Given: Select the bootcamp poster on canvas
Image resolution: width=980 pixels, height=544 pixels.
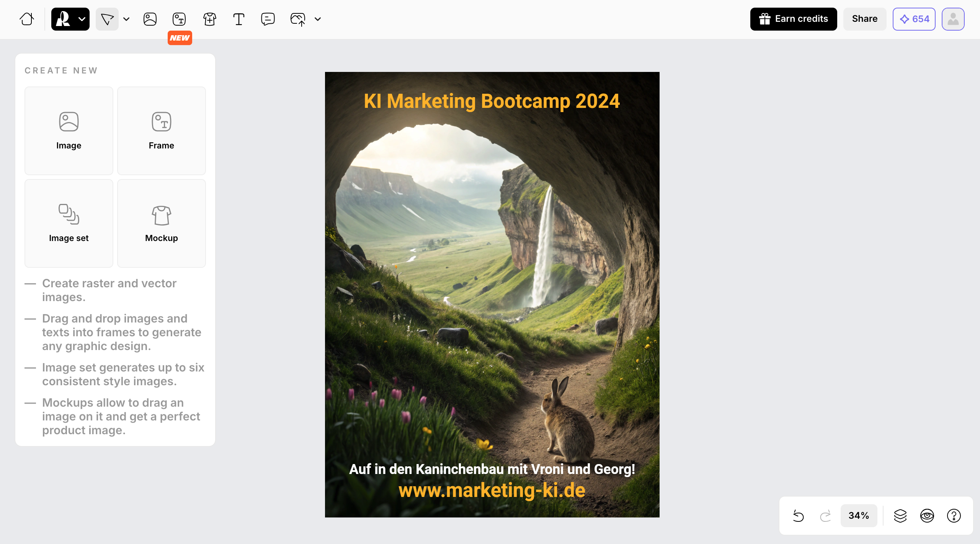Looking at the screenshot, I should (492, 295).
